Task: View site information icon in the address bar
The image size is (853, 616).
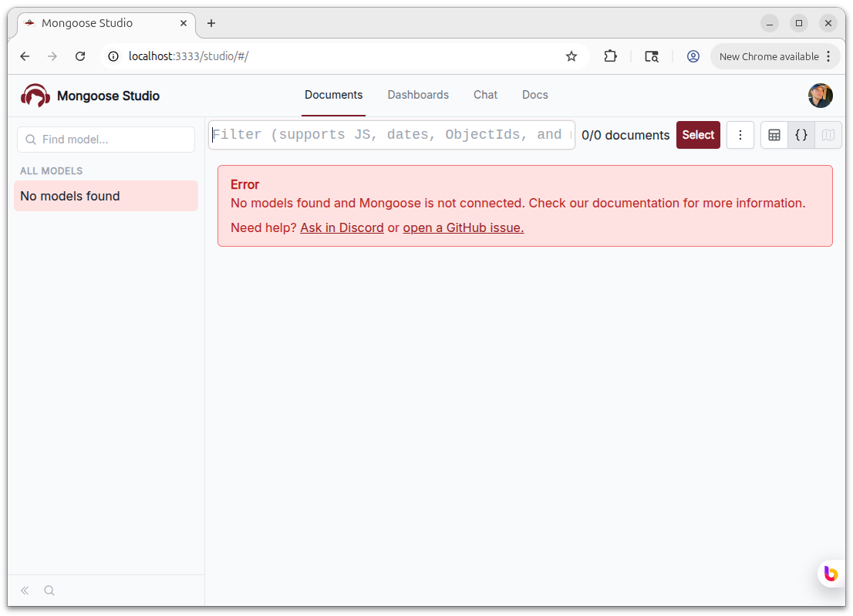Action: [x=113, y=56]
